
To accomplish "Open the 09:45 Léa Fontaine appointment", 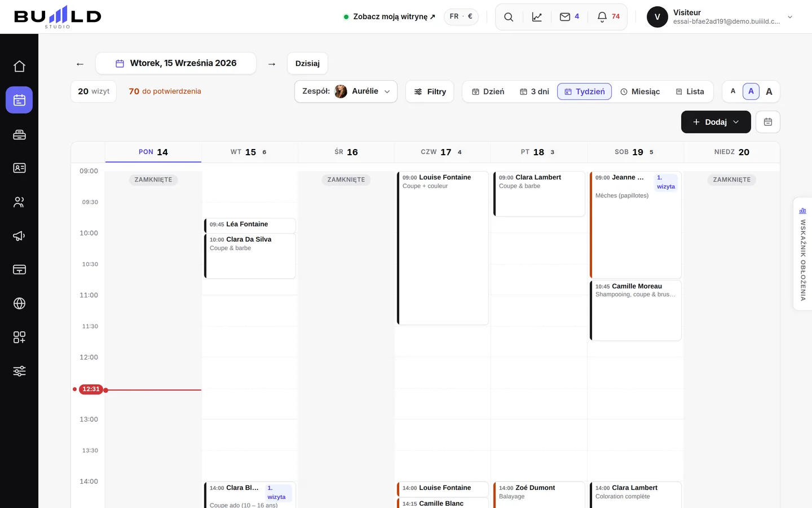I will pyautogui.click(x=250, y=225).
